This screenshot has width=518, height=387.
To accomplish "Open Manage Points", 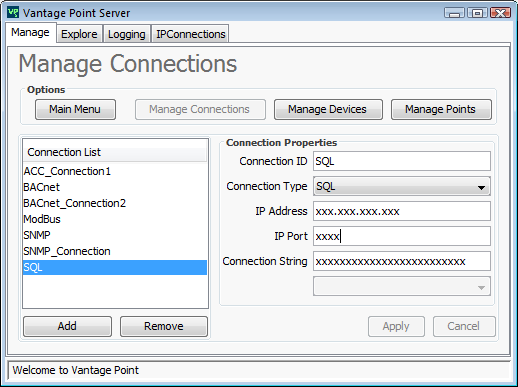I will 441,109.
